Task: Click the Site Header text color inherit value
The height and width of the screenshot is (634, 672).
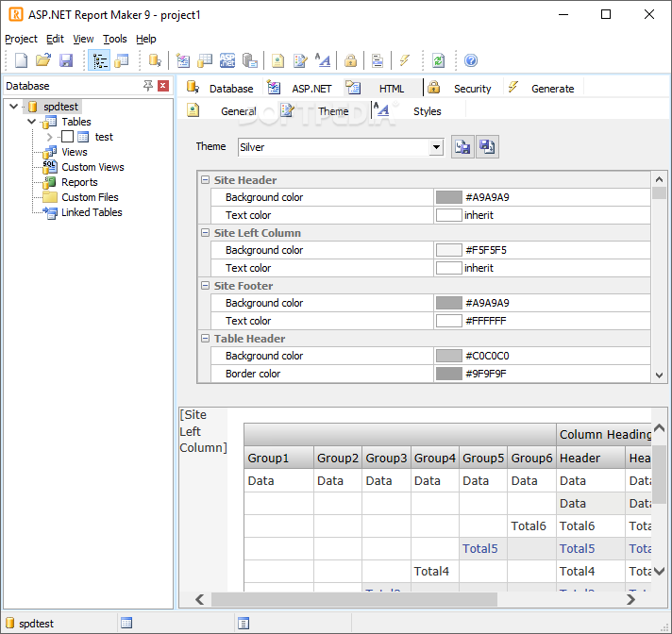Action: pyautogui.click(x=479, y=215)
